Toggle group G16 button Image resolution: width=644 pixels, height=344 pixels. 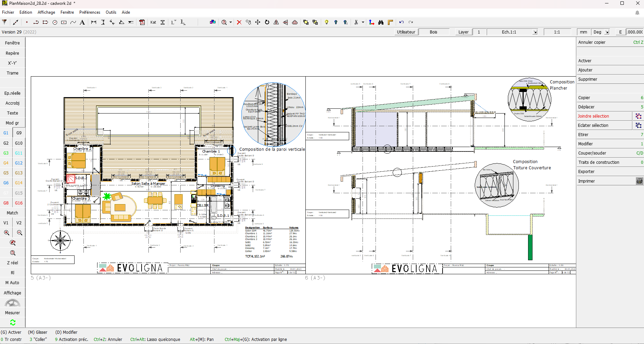point(19,203)
